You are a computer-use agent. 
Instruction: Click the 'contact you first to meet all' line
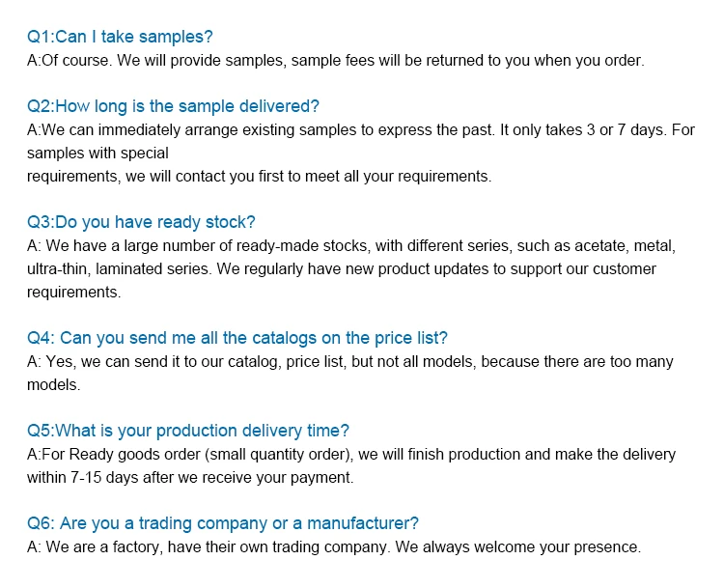click(x=259, y=177)
